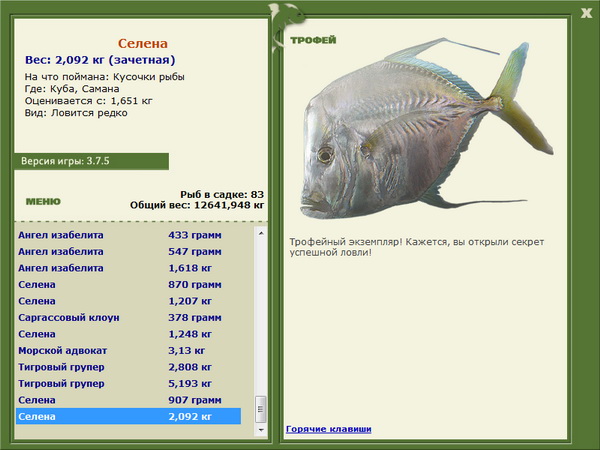The image size is (600, 450).
Task: Click the Рыб в садке: 83 counter
Action: pos(222,194)
